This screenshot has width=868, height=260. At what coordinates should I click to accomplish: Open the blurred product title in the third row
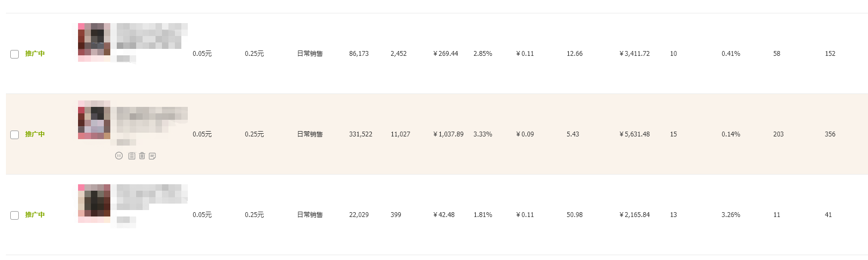pos(152,197)
